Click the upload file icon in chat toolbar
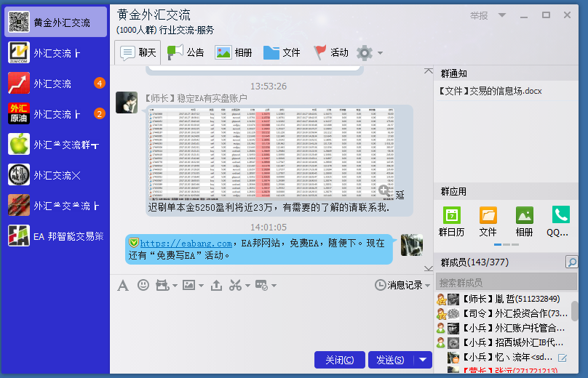The height and width of the screenshot is (378, 588). pos(216,285)
